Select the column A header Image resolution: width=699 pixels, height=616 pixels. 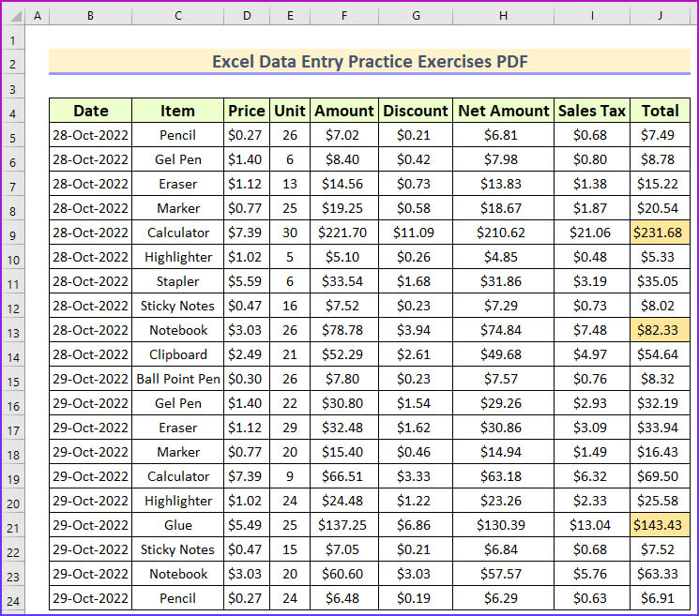tap(37, 17)
